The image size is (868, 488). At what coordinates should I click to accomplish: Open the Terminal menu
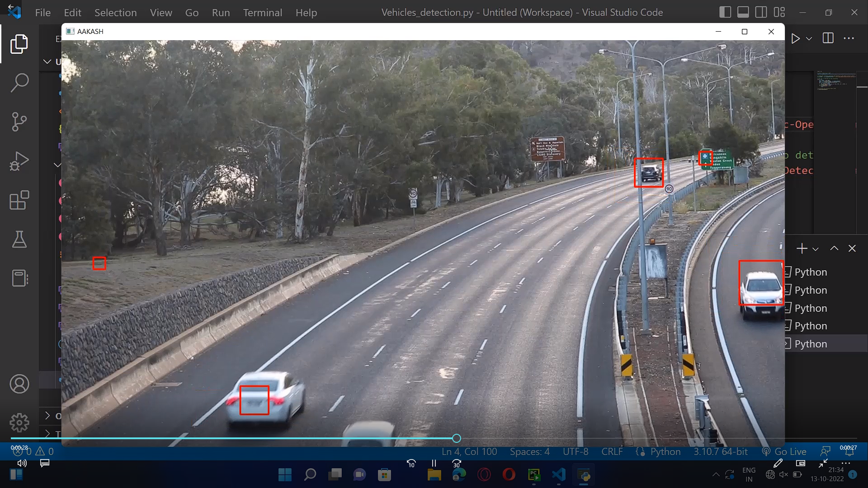click(262, 13)
